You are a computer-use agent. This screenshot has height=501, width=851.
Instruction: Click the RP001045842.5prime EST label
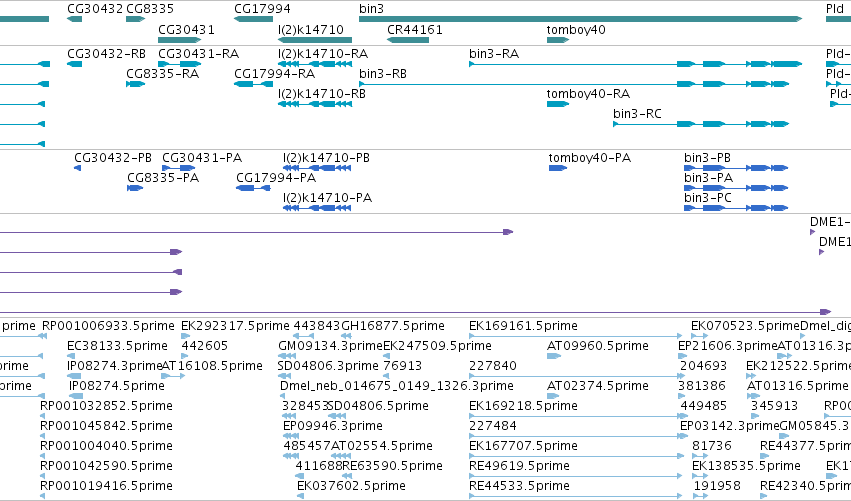click(106, 426)
